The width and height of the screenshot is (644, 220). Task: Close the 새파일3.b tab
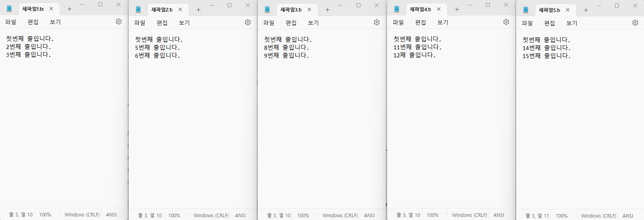pyautogui.click(x=309, y=9)
